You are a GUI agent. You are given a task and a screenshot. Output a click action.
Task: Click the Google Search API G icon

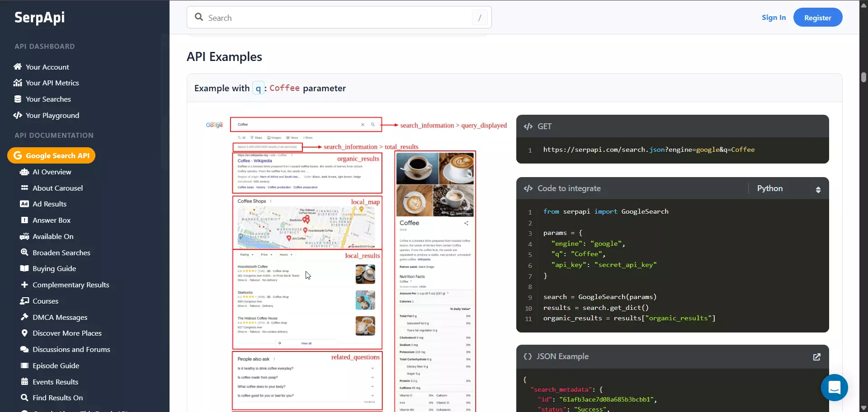pos(18,155)
